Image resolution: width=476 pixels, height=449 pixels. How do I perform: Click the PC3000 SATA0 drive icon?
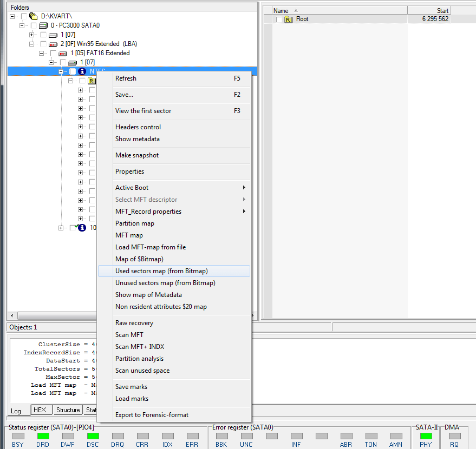(x=43, y=26)
